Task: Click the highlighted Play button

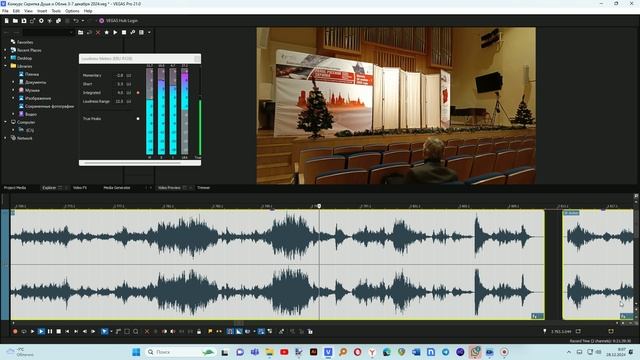Action: [41, 331]
